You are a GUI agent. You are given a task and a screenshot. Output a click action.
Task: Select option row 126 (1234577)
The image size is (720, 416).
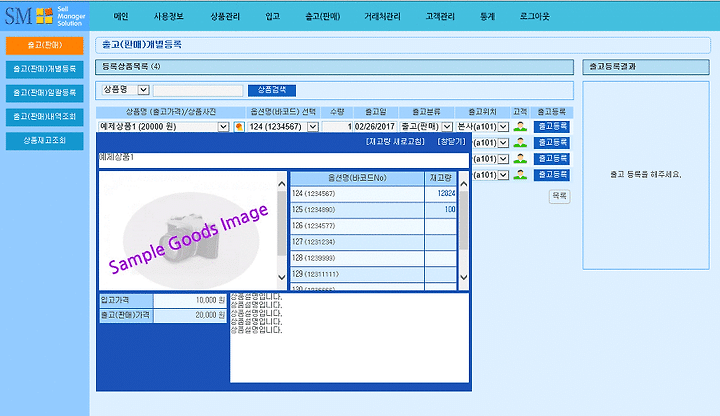click(373, 226)
